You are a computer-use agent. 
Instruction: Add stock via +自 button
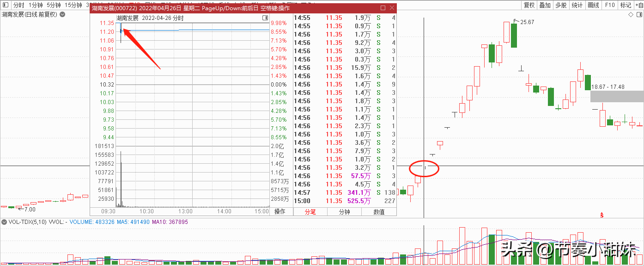(x=638, y=5)
